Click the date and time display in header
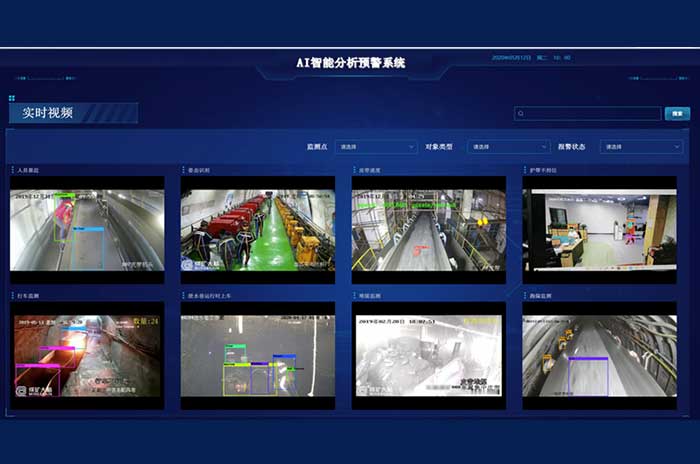This screenshot has width=700, height=464. 530,58
